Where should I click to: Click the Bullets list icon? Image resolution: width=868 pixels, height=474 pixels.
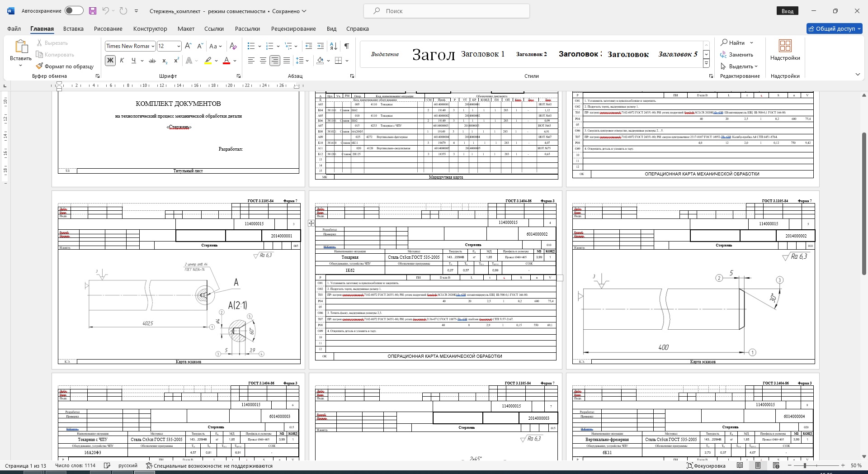[251, 46]
